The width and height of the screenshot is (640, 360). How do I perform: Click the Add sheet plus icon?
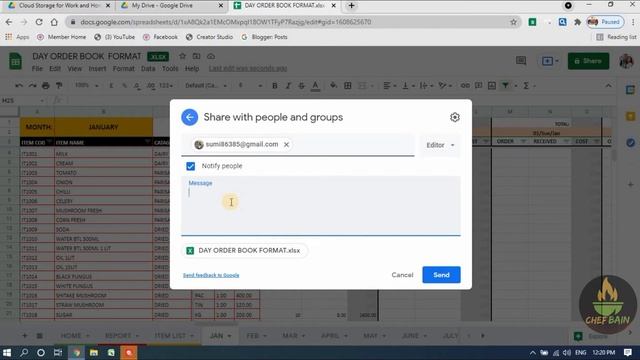pos(25,336)
